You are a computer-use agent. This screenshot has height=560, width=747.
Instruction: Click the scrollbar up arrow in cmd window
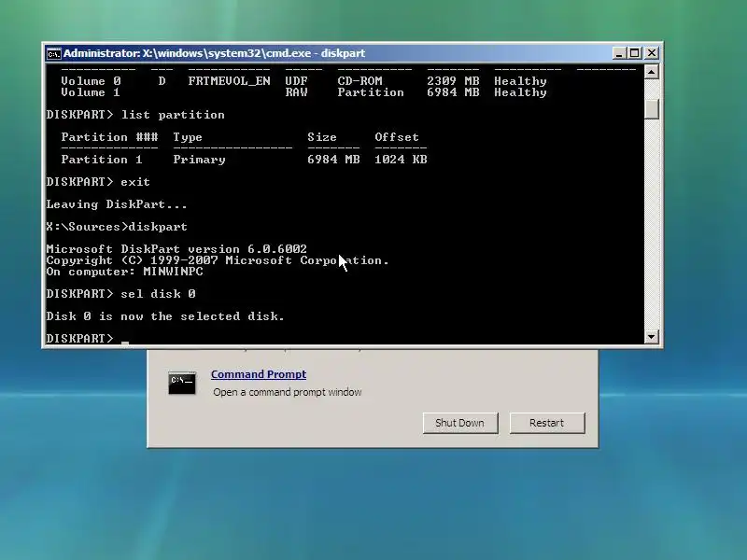click(x=651, y=72)
